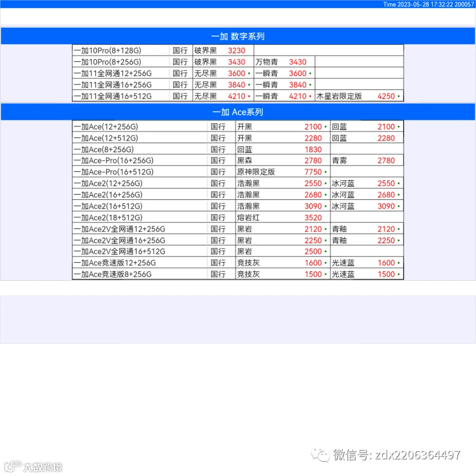Select the 开黑 price '2100'

[x=313, y=126]
